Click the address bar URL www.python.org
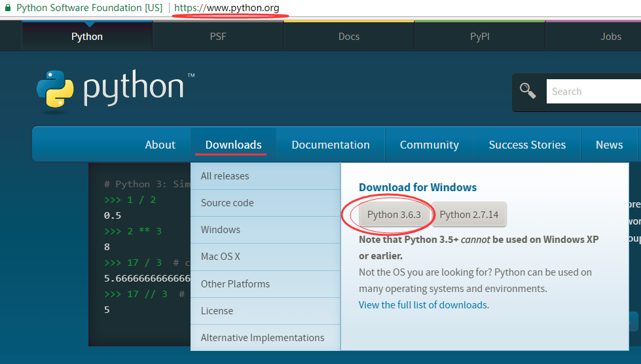This screenshot has height=364, width=641. point(227,8)
